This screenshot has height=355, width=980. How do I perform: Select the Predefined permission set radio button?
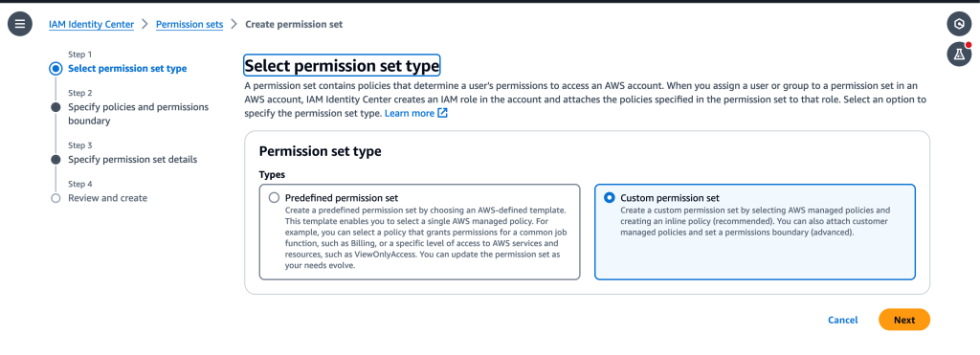[274, 197]
